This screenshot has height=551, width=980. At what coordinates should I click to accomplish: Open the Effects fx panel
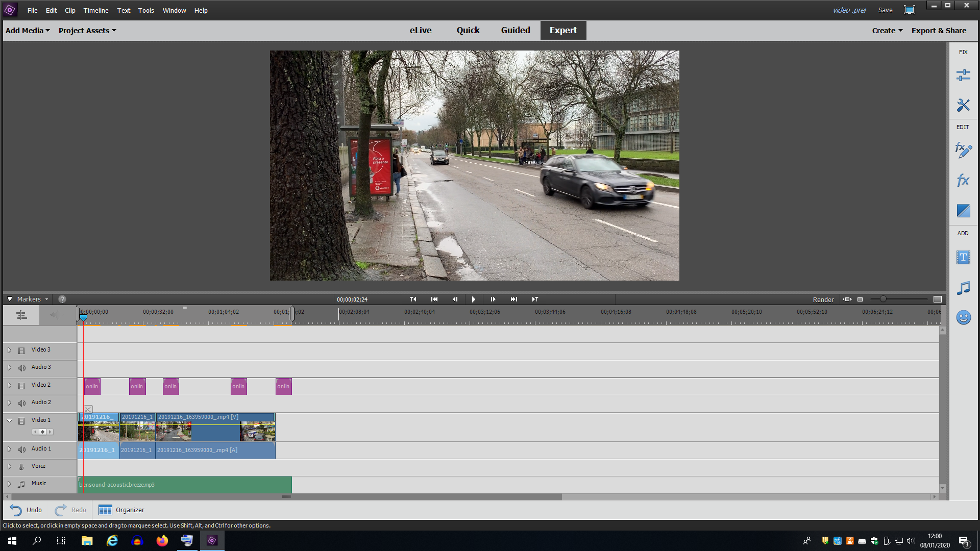tap(963, 180)
